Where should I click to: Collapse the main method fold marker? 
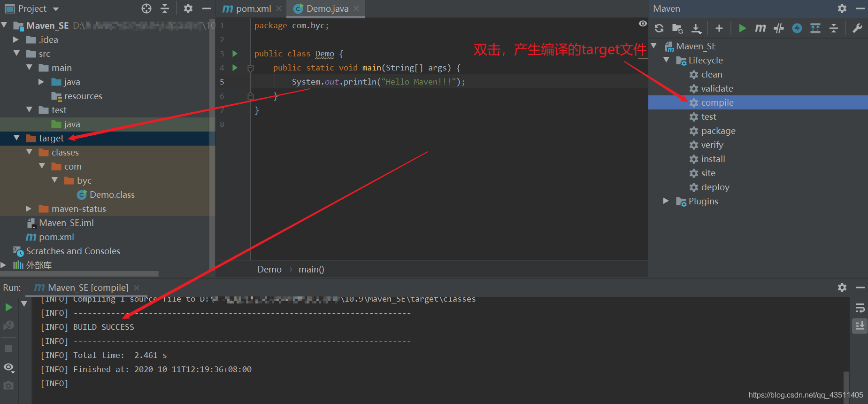pyautogui.click(x=251, y=69)
